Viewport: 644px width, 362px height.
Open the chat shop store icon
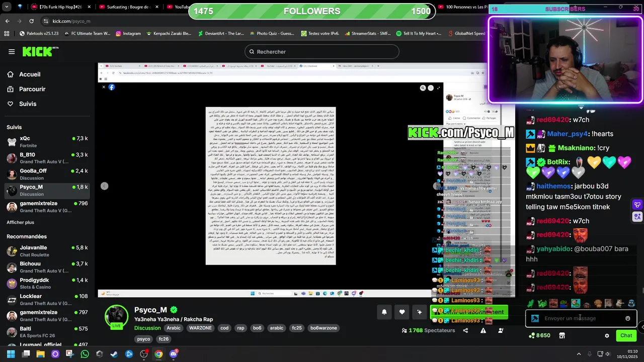click(x=562, y=335)
